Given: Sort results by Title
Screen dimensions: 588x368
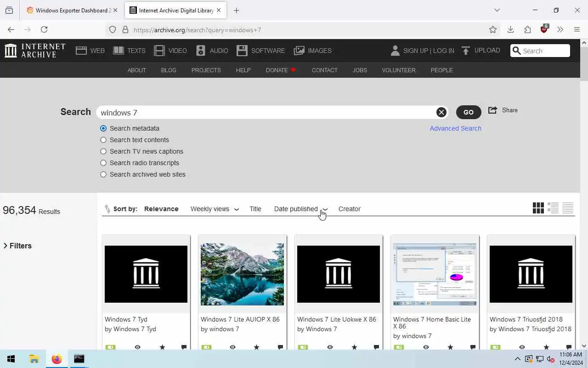Looking at the screenshot, I should pos(255,209).
